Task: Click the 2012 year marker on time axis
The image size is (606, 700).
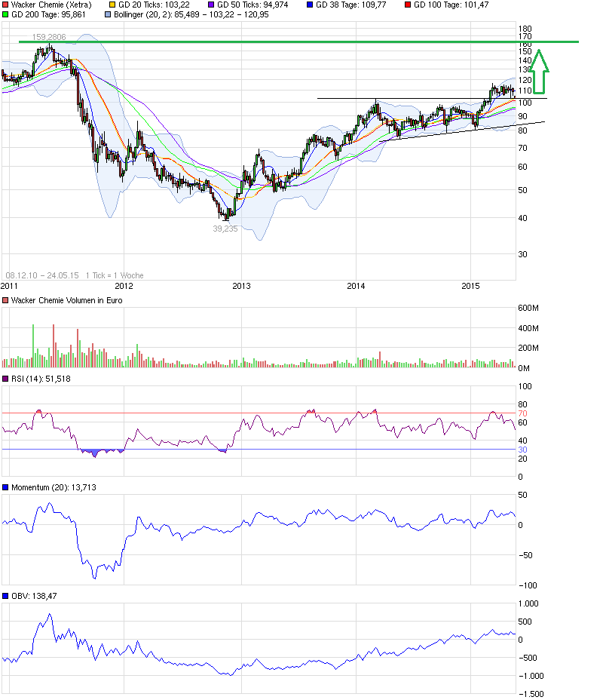Action: pos(124,286)
